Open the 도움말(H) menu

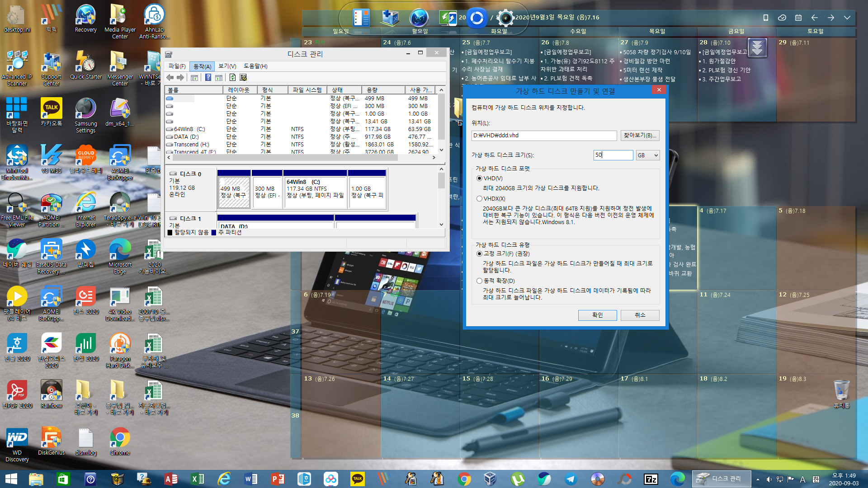click(255, 66)
